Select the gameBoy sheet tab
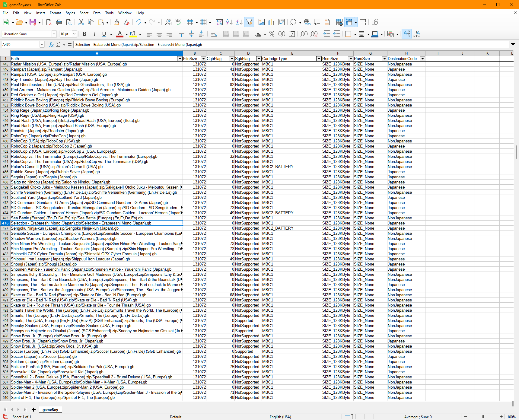The height and width of the screenshot is (420, 519). coord(50,409)
